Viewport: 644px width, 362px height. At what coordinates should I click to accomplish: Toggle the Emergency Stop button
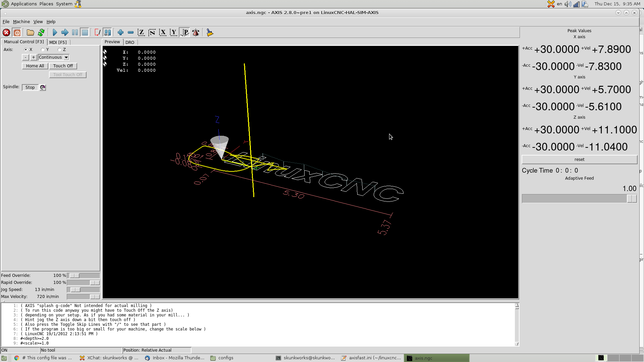click(6, 33)
